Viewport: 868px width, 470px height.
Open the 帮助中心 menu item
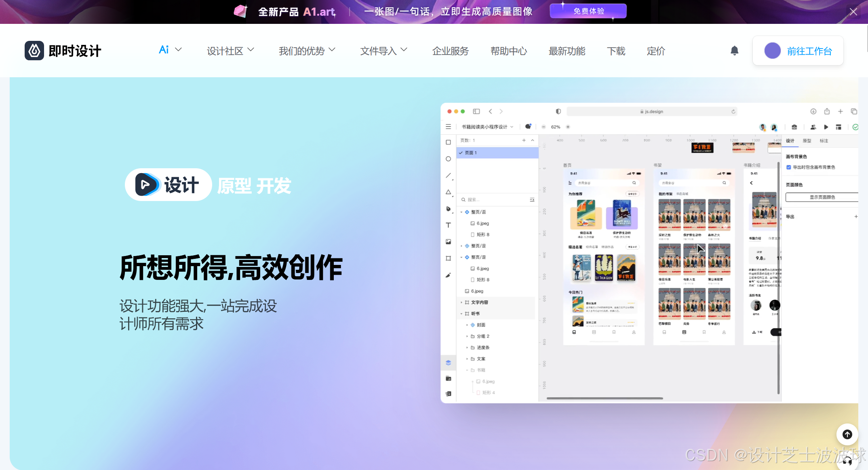point(508,51)
